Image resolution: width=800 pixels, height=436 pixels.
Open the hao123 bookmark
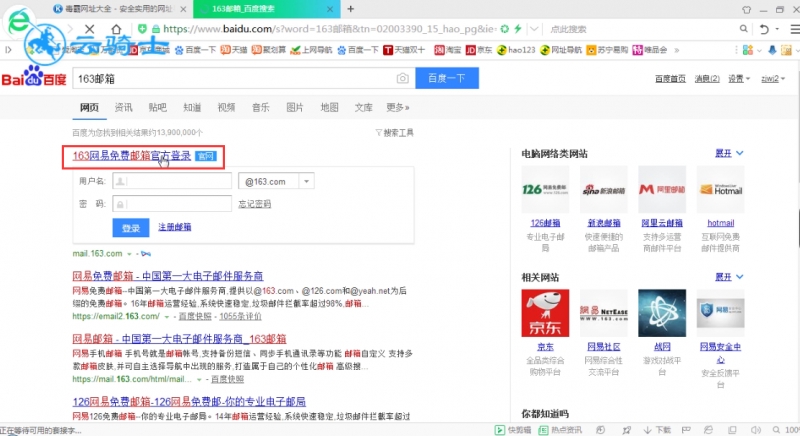pos(516,50)
